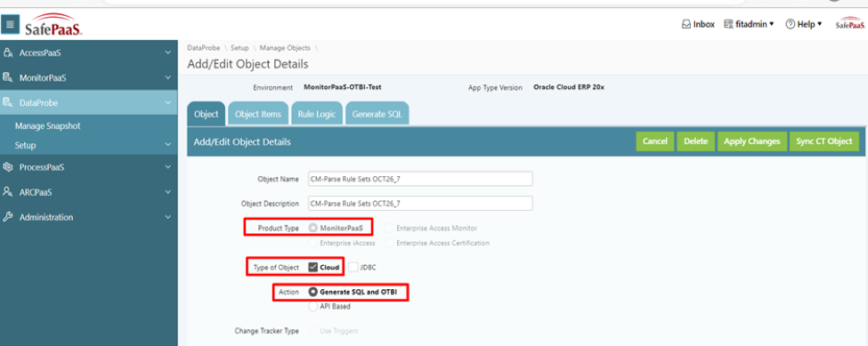Image resolution: width=868 pixels, height=346 pixels.
Task: Click the Oracle Cloud ERP 20x value
Action: [569, 87]
